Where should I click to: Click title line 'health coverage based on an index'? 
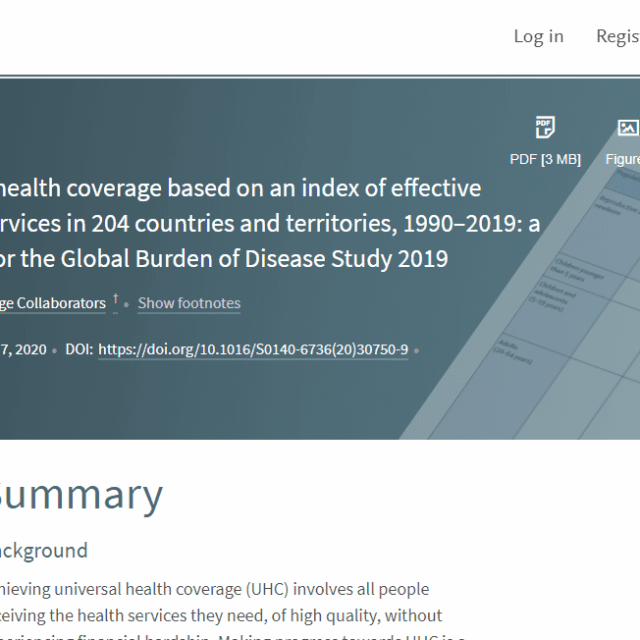pos(240,188)
